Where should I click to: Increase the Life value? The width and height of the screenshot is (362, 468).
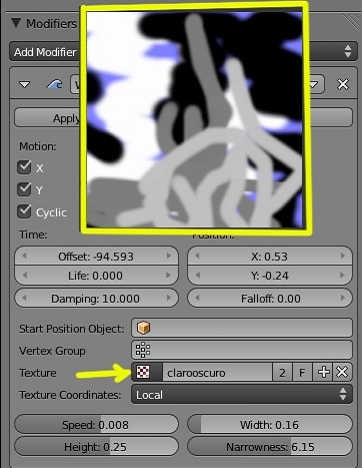169,275
